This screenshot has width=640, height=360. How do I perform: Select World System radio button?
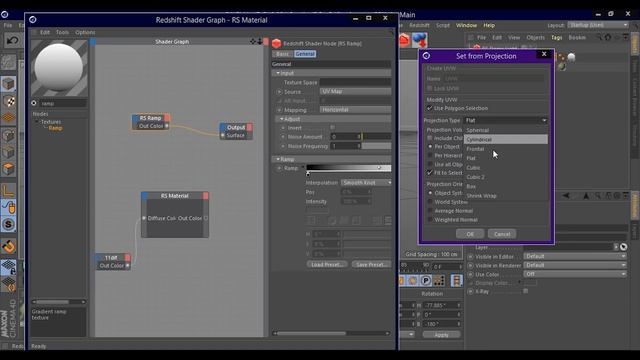430,202
